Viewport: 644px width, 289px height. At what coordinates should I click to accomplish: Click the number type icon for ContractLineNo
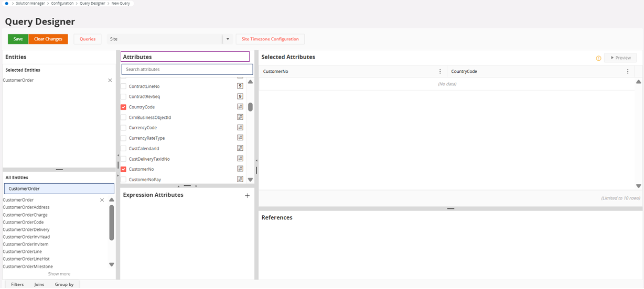[240, 86]
